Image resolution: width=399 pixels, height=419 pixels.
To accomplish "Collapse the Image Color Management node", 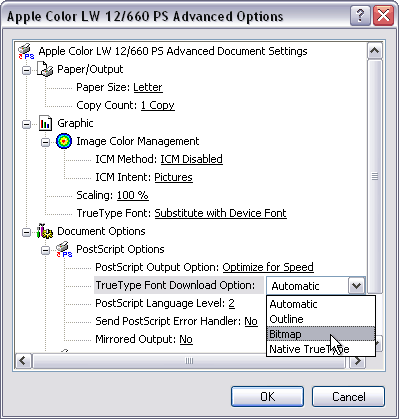I will point(45,142).
